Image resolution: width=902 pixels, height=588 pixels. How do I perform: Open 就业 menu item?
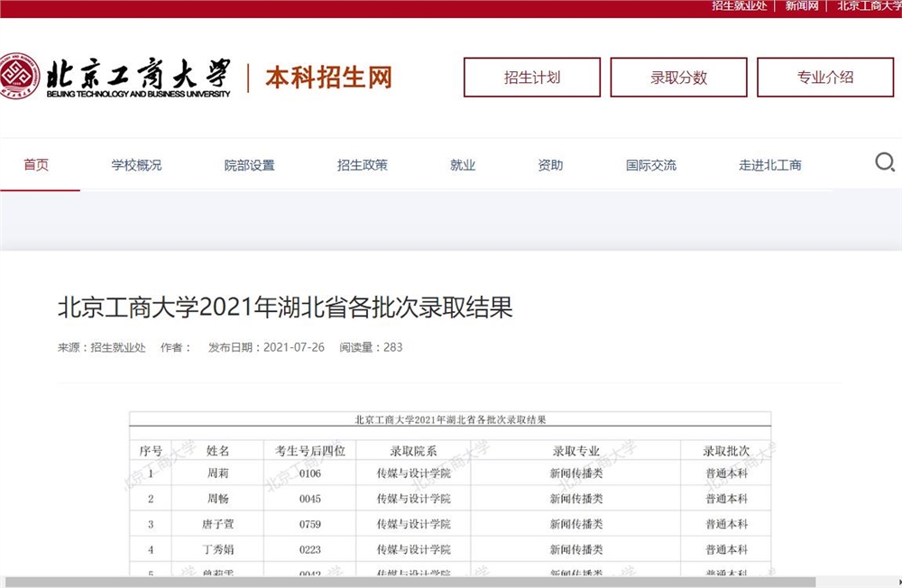click(x=463, y=165)
